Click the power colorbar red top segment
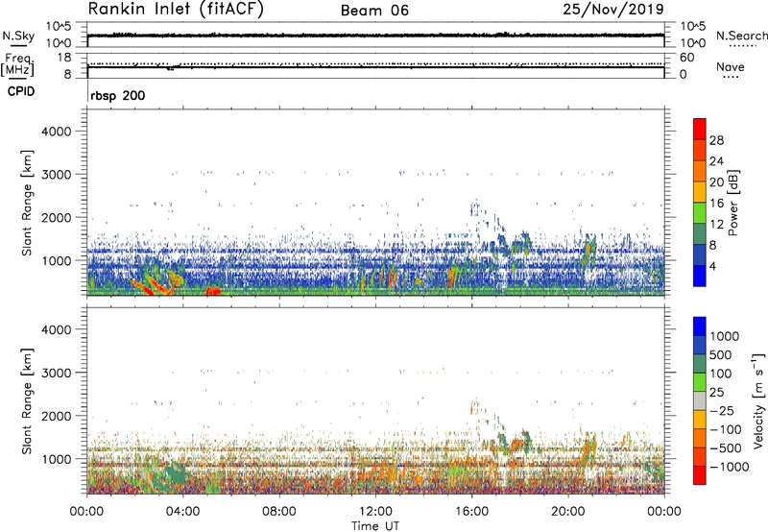 tap(700, 129)
